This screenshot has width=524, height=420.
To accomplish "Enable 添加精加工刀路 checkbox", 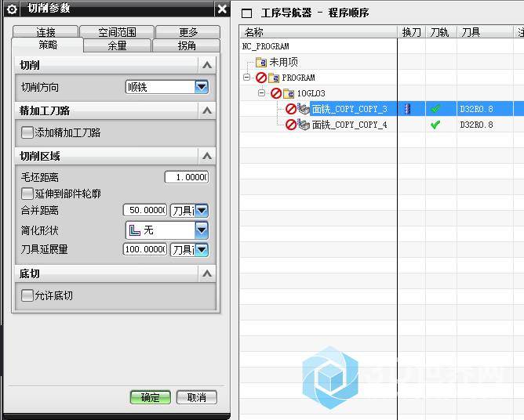I will coord(27,132).
